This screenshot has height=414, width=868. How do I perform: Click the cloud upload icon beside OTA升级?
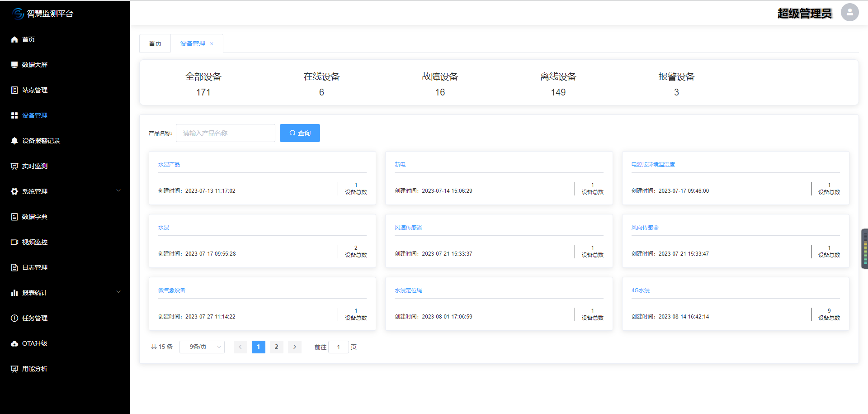point(14,343)
